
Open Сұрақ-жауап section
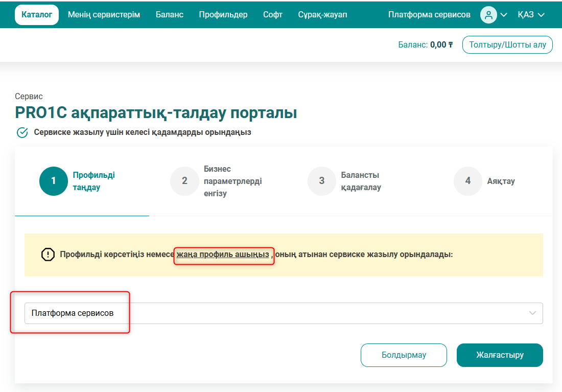pyautogui.click(x=322, y=15)
